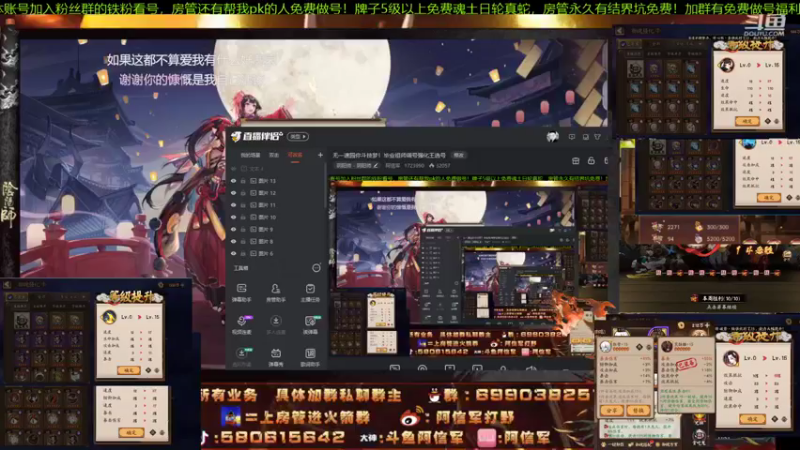This screenshot has width=800, height=450.
Task: Select the 图片 11 layer row
Action: point(278,205)
